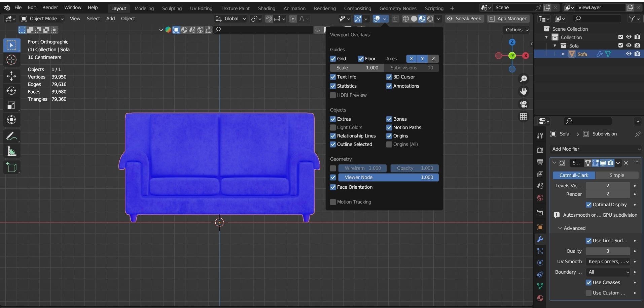
Task: Adjust the Quality value field
Action: pos(608,251)
